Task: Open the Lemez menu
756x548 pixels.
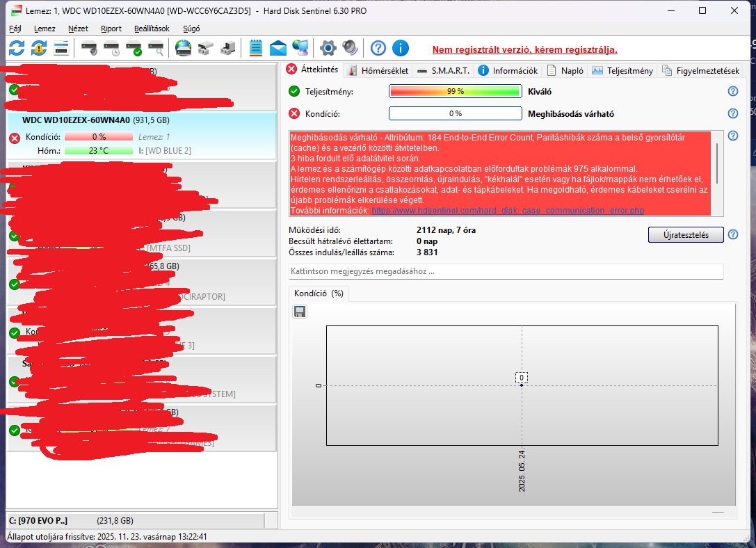Action: pos(45,29)
